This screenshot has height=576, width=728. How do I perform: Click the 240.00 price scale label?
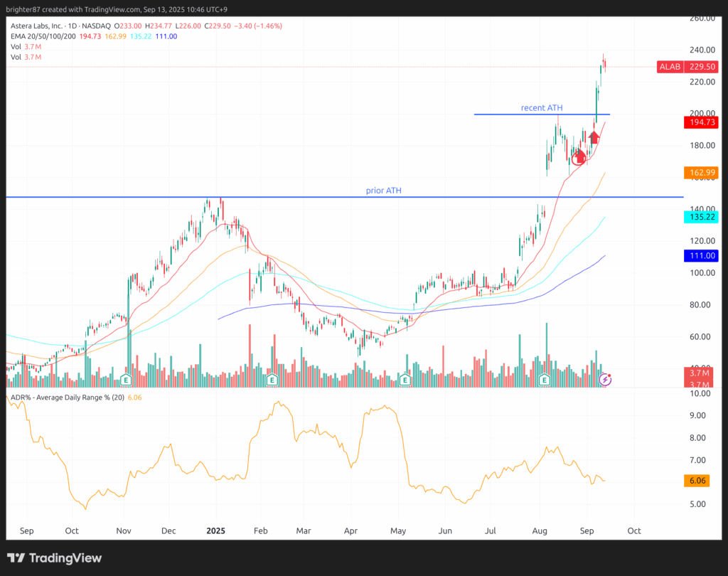point(702,50)
